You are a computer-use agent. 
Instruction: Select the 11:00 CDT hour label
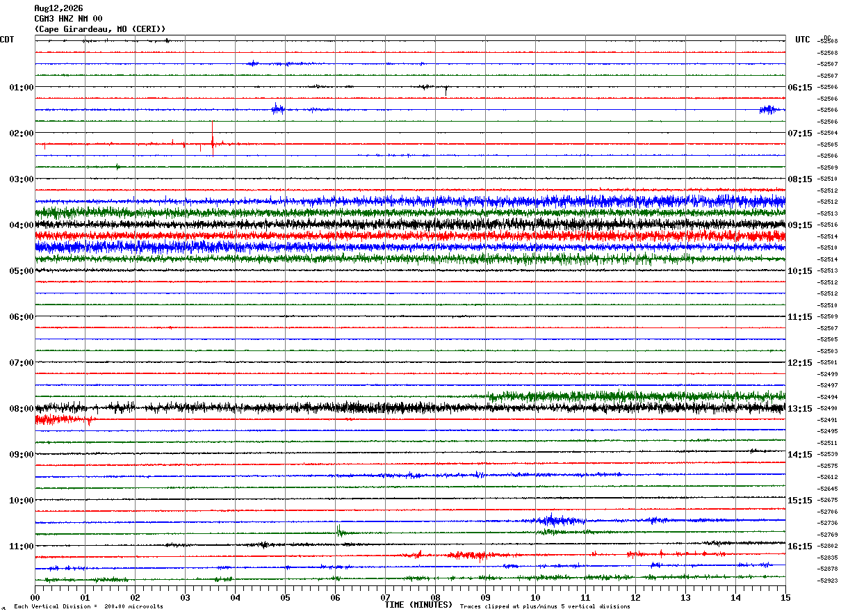(x=22, y=546)
